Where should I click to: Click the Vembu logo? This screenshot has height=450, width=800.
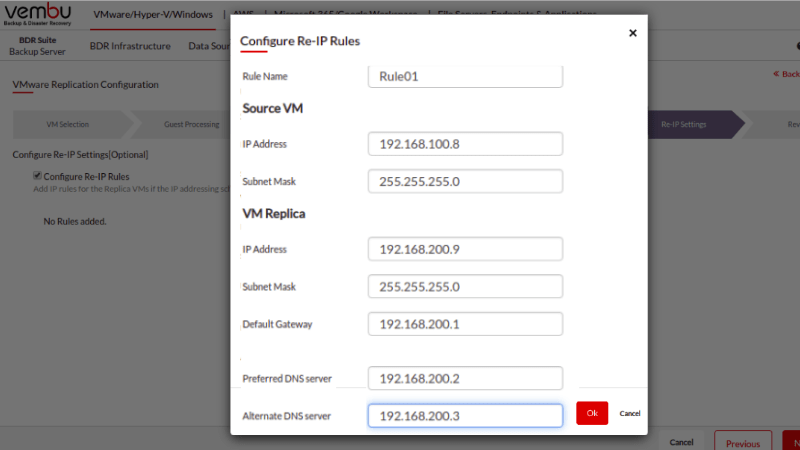click(x=38, y=14)
